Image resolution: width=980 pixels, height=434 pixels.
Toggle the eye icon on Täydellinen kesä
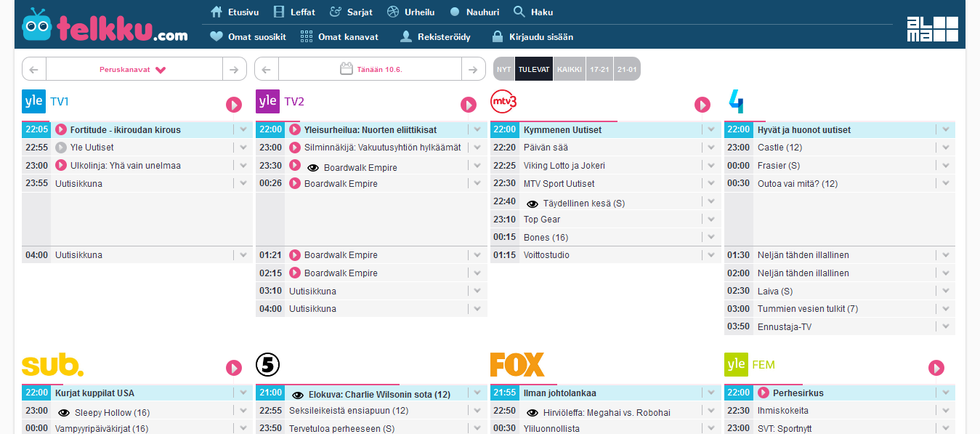point(532,201)
